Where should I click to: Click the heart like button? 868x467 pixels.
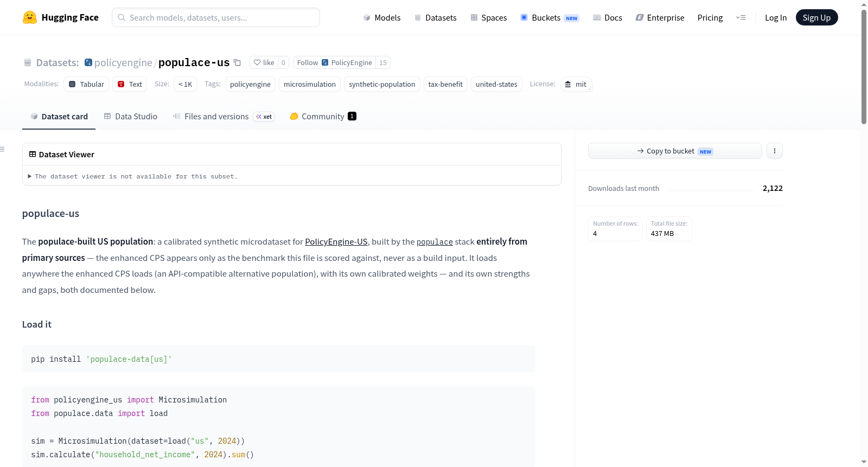264,62
